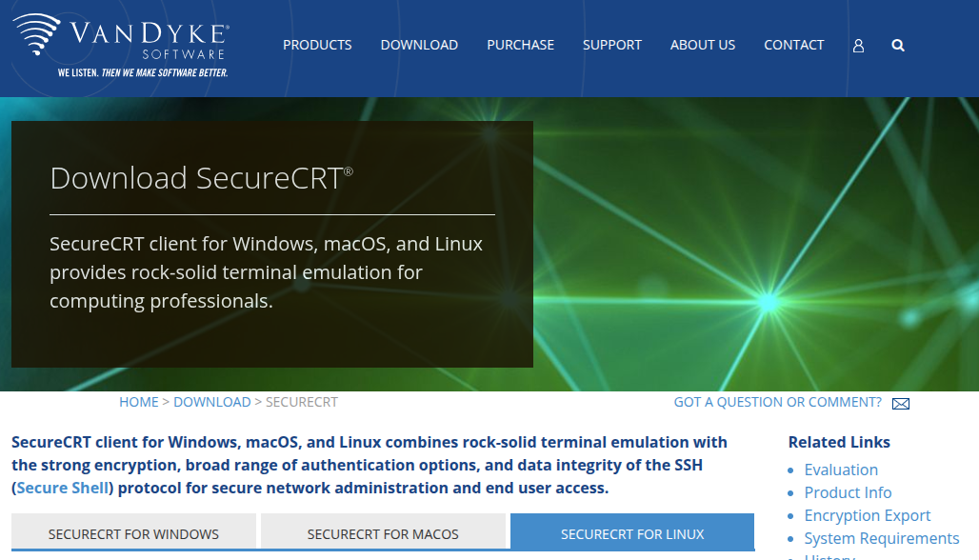Open the user account icon

(x=858, y=46)
